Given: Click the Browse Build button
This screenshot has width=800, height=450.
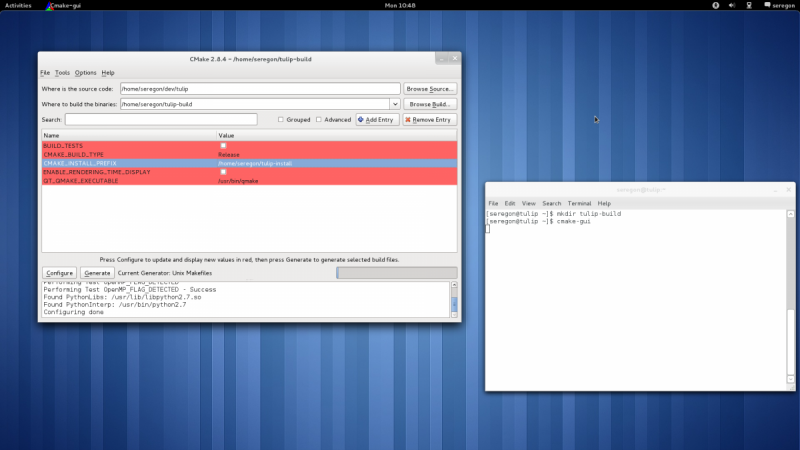Looking at the screenshot, I should pos(430,104).
